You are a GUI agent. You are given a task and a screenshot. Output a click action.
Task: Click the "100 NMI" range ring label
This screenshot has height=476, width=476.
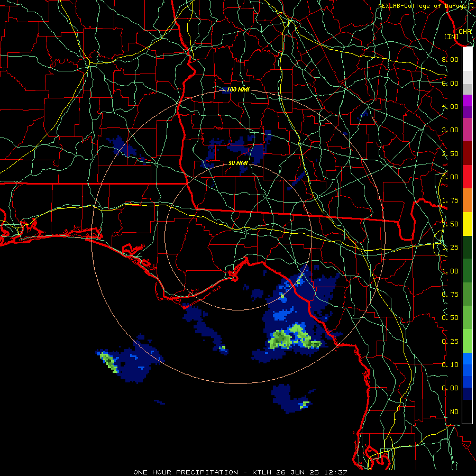pyautogui.click(x=238, y=89)
